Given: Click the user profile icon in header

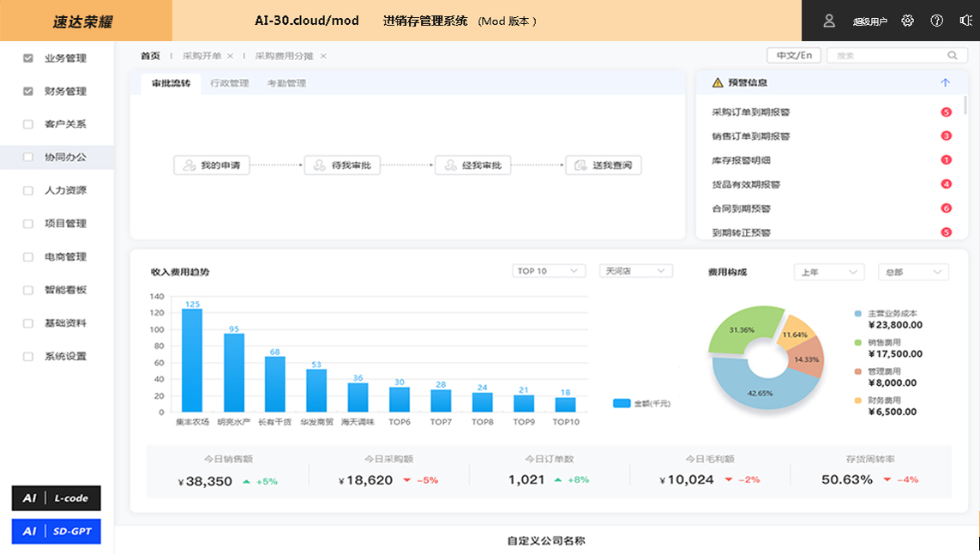Looking at the screenshot, I should click(x=829, y=21).
